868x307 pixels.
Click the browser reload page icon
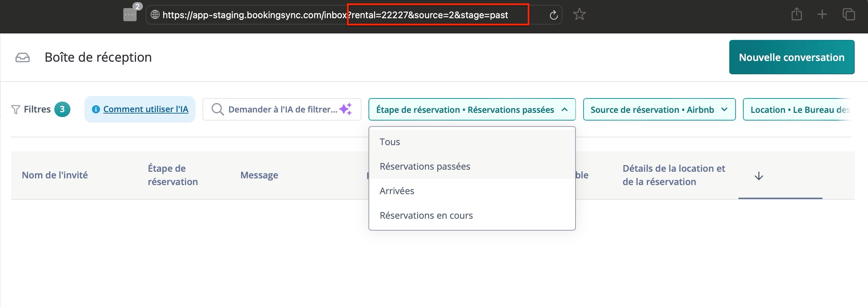click(553, 15)
